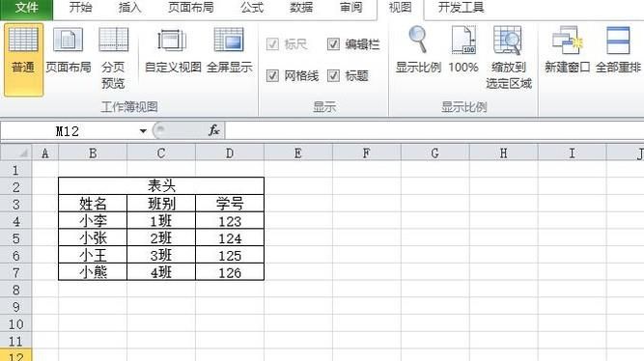Viewport: 644px width, 361px height.
Task: Select column H header
Action: 504,153
